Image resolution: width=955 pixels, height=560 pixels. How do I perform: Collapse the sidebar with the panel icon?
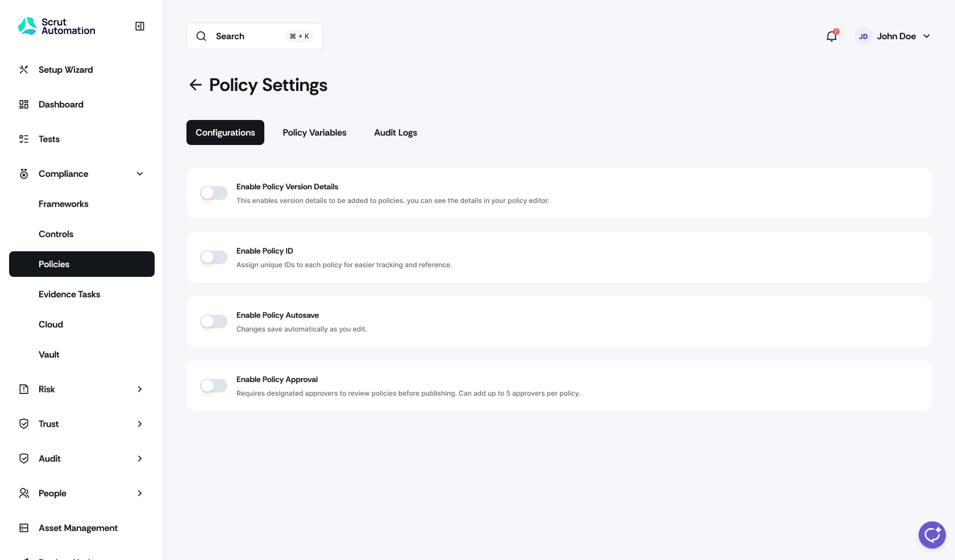pyautogui.click(x=140, y=26)
